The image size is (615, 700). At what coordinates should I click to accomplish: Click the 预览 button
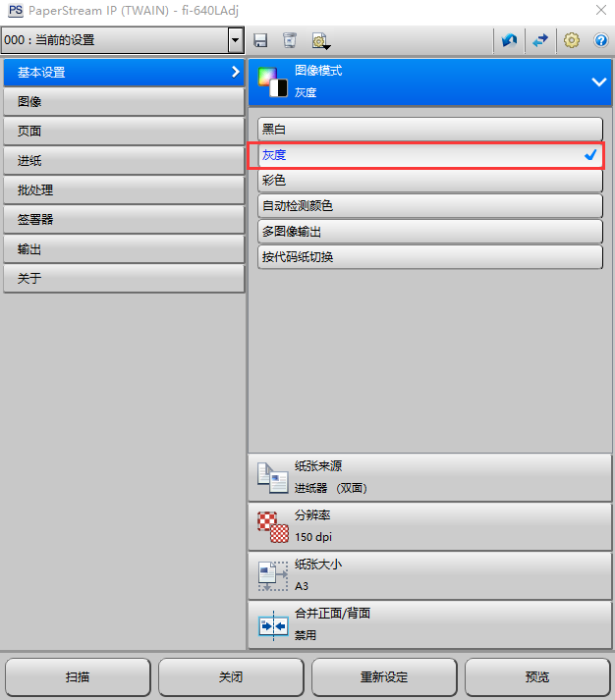point(537,677)
